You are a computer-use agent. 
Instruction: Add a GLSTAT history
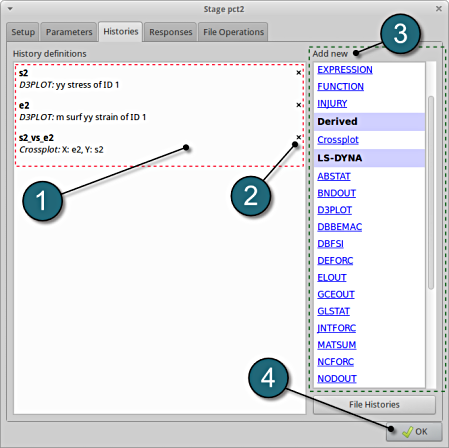click(x=333, y=311)
